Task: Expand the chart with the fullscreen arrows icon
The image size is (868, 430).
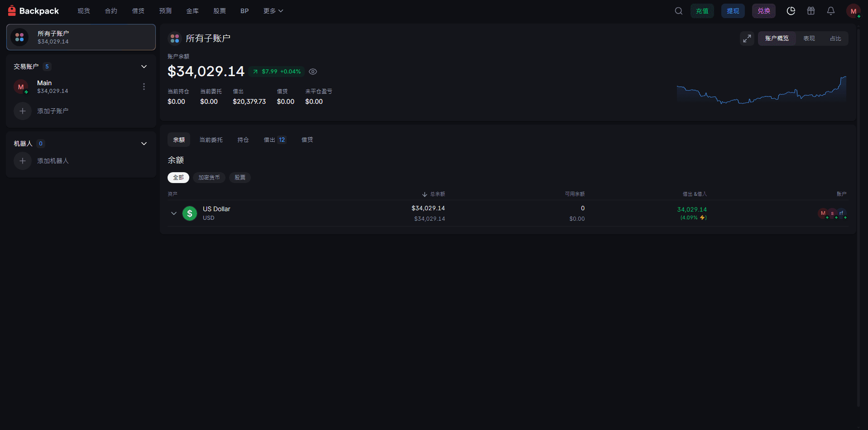Action: tap(747, 39)
